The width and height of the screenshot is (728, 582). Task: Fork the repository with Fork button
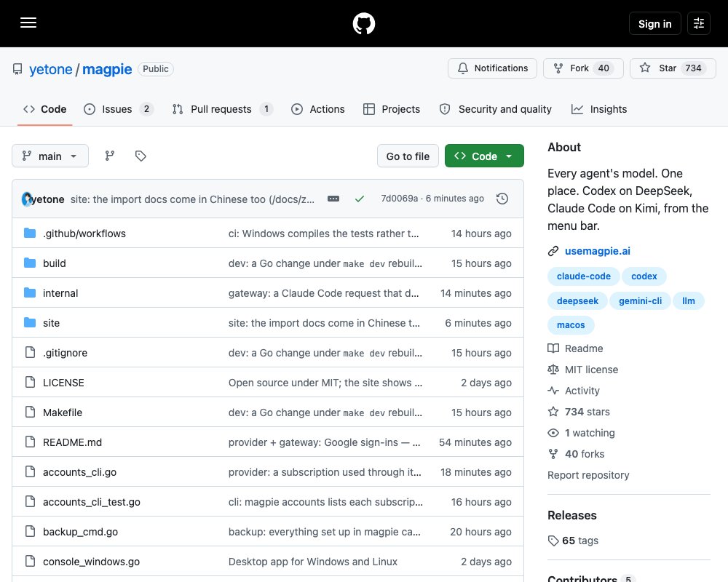click(583, 68)
